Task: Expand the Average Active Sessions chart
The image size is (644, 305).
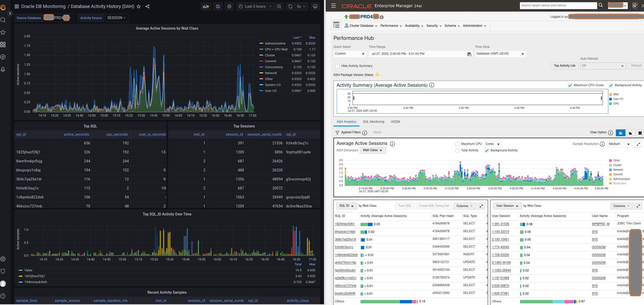Action: 638,144
